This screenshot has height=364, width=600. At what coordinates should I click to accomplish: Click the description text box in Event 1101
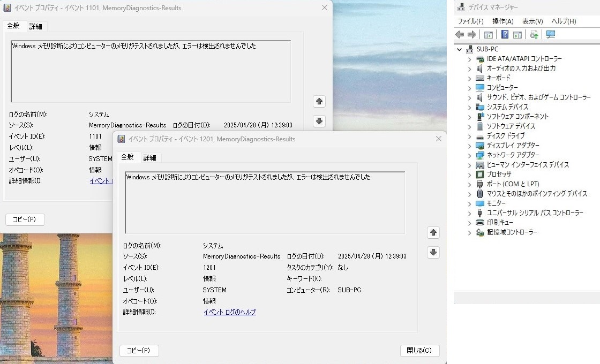(151, 72)
